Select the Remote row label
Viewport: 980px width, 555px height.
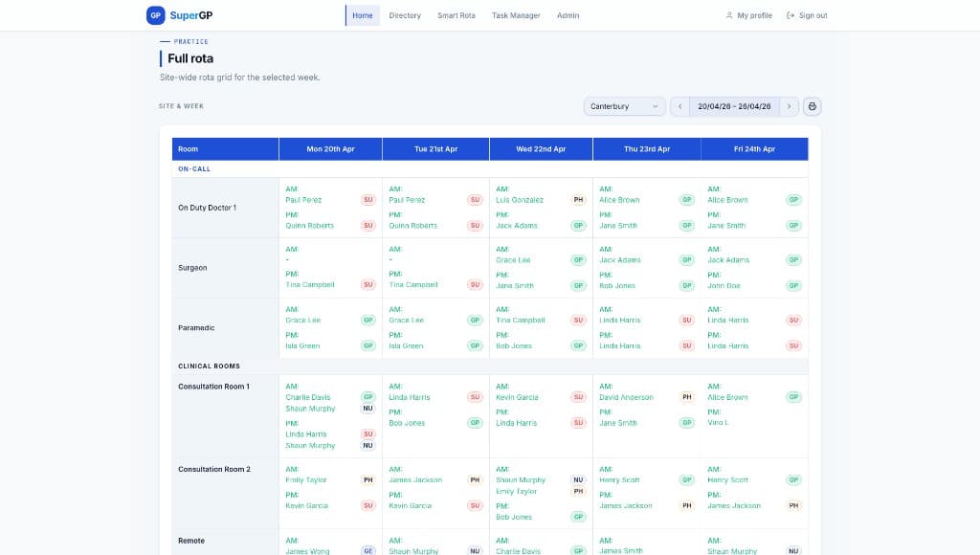(x=191, y=541)
